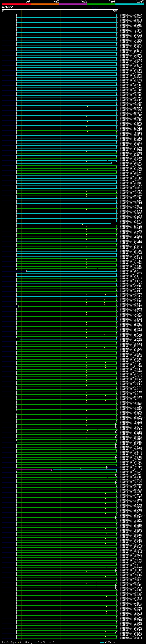
Task: Select the UniRef100_Q06XS3 label
Action: tap(131, 492)
